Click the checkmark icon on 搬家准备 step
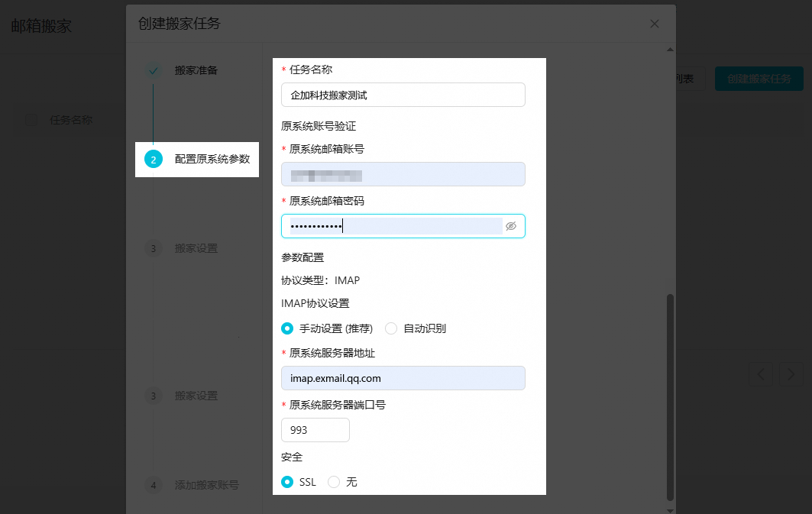 153,70
